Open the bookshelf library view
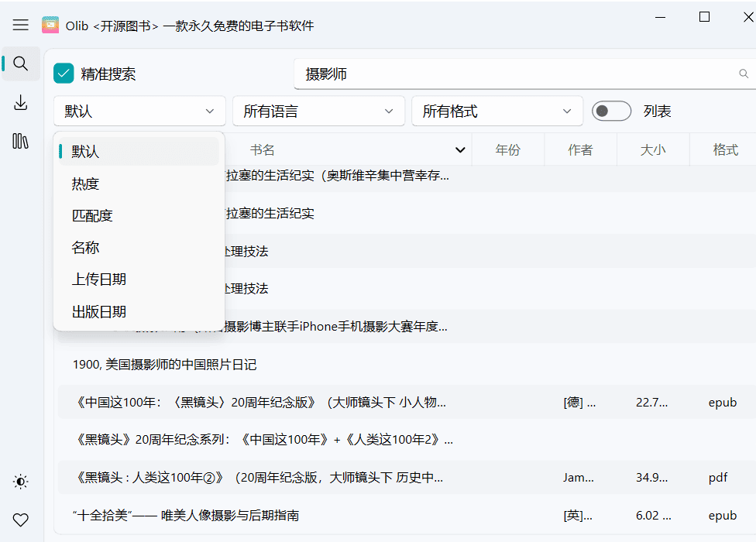 tap(20, 141)
